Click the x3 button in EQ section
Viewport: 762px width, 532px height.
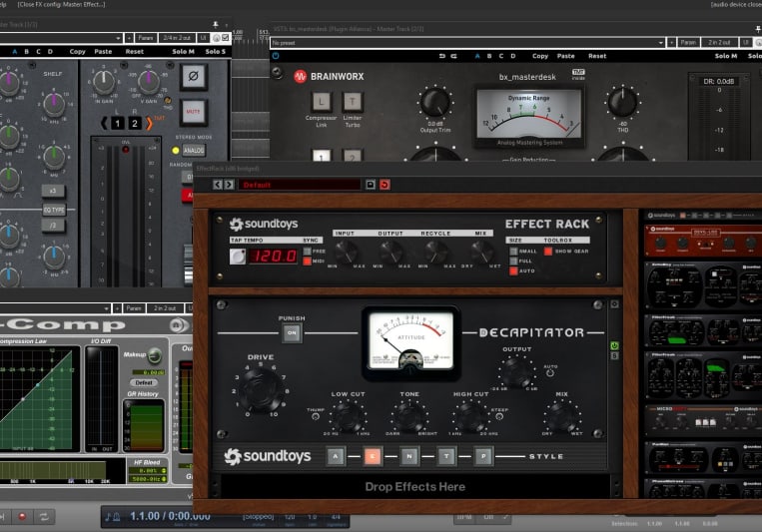[53, 191]
